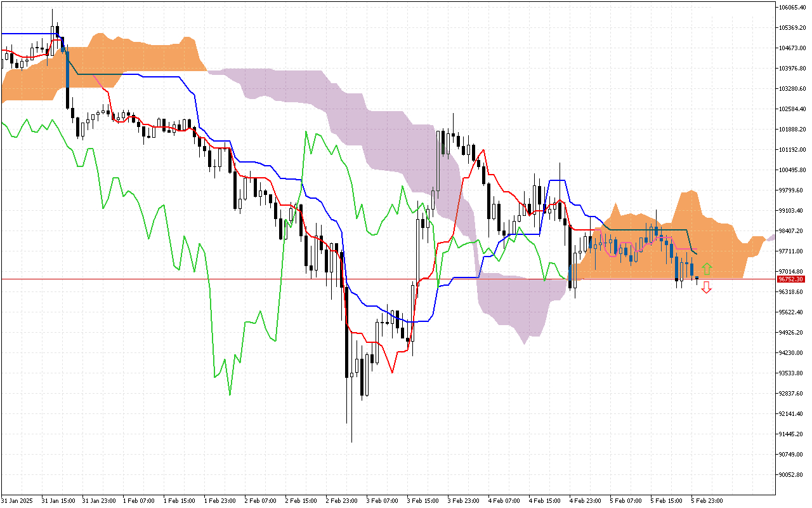
Task: Select the 5 Feb 07:00 time label
Action: tap(626, 500)
